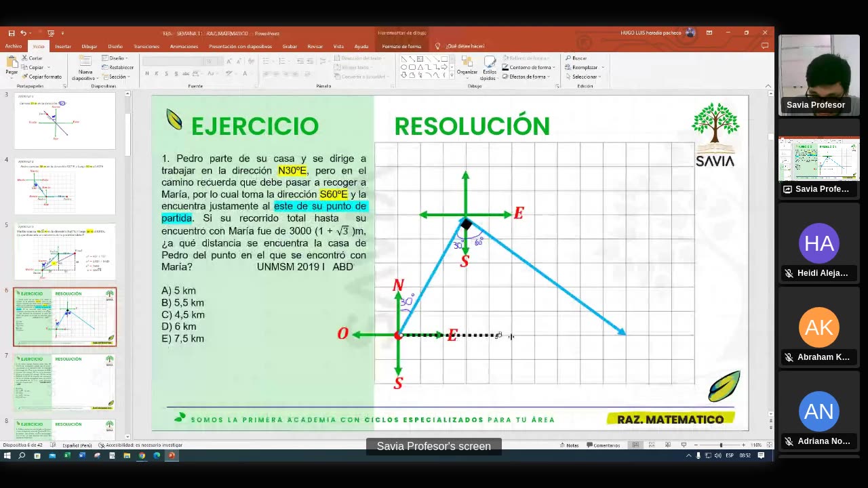Screen dimensions: 868x488
Task: Open Estilos rápidos gallery
Action: click(489, 67)
